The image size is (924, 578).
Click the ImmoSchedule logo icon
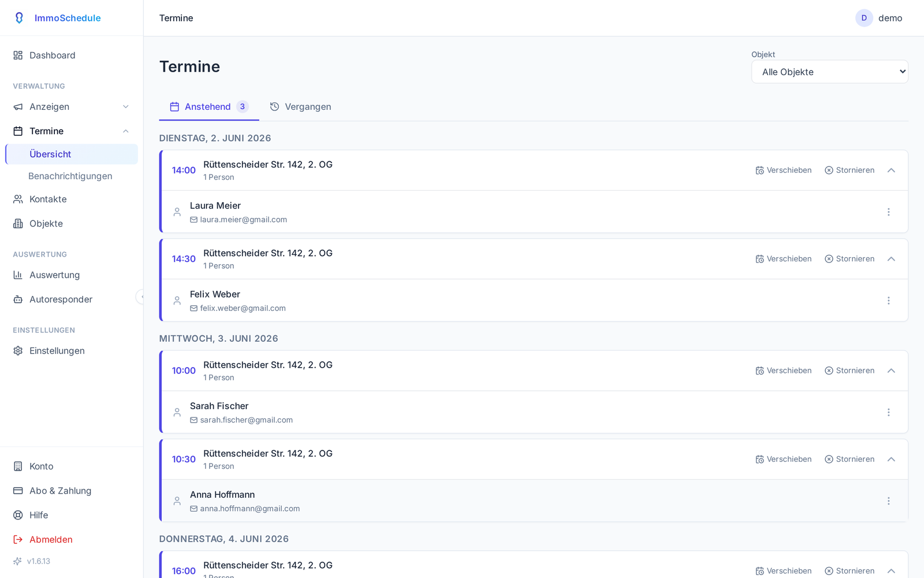[19, 18]
